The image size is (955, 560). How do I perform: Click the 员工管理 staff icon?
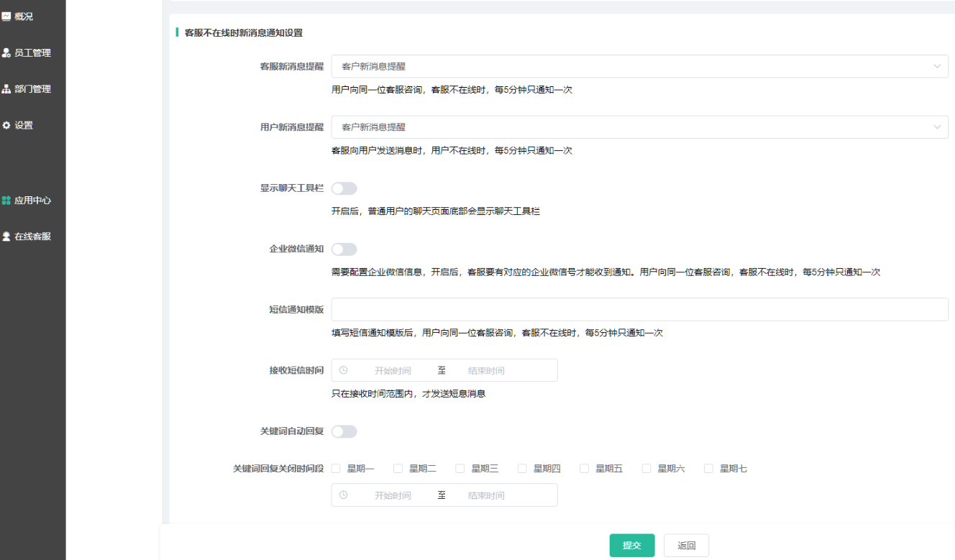tap(6, 53)
